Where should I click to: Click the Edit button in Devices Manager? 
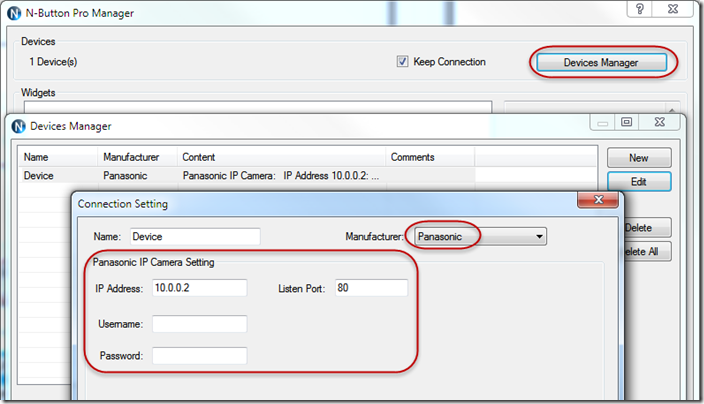click(639, 182)
